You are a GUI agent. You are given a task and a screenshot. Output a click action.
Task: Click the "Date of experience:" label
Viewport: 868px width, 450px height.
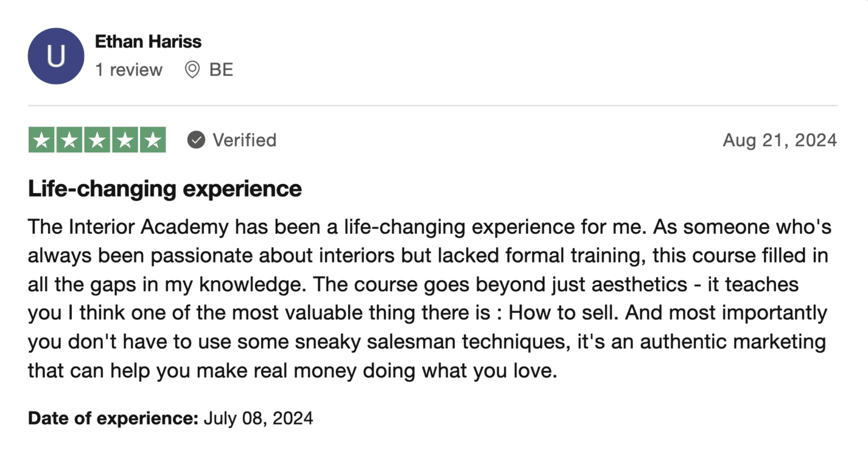(113, 418)
